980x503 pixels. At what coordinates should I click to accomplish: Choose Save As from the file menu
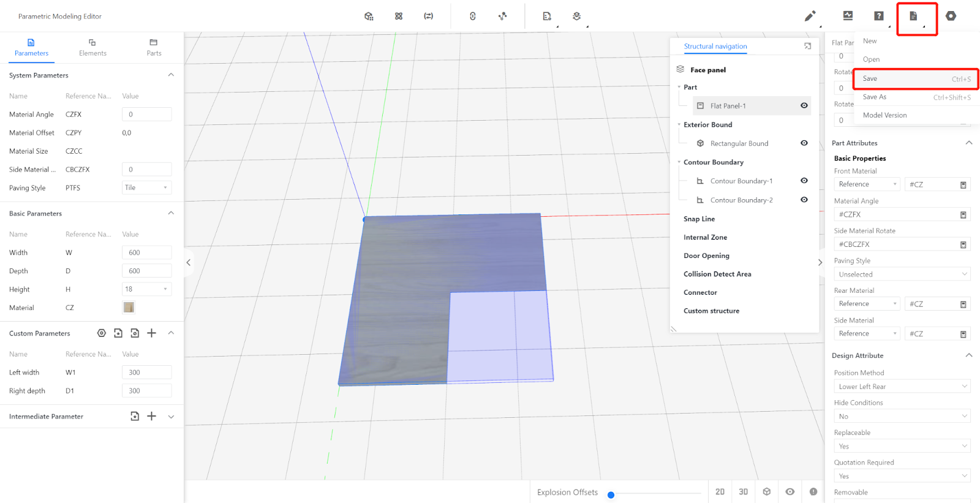point(916,97)
